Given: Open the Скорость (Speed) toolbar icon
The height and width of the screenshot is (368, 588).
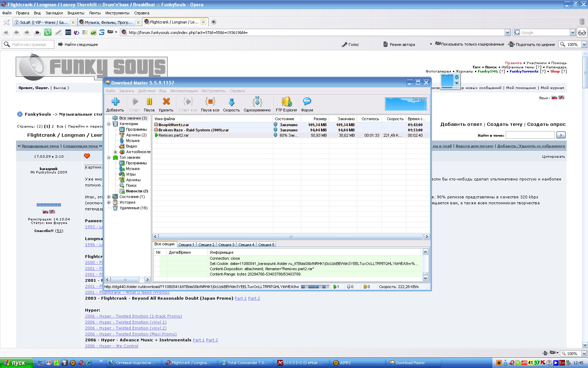Looking at the screenshot, I should 231,102.
